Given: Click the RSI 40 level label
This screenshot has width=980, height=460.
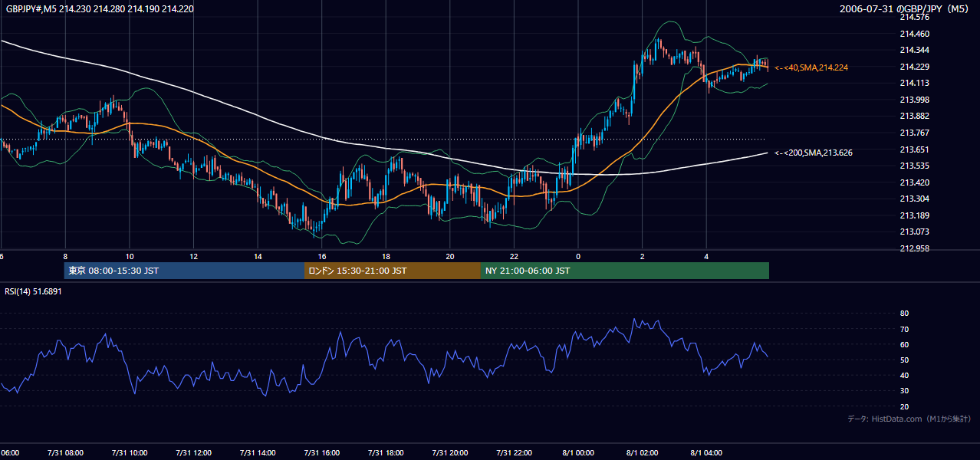Looking at the screenshot, I should coord(904,375).
